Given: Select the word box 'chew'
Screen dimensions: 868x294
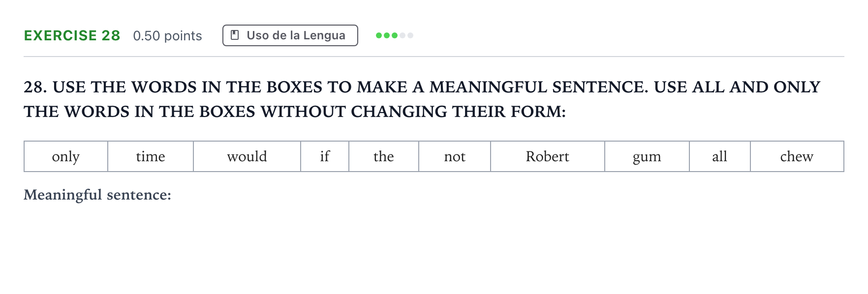Looking at the screenshot, I should tap(797, 156).
